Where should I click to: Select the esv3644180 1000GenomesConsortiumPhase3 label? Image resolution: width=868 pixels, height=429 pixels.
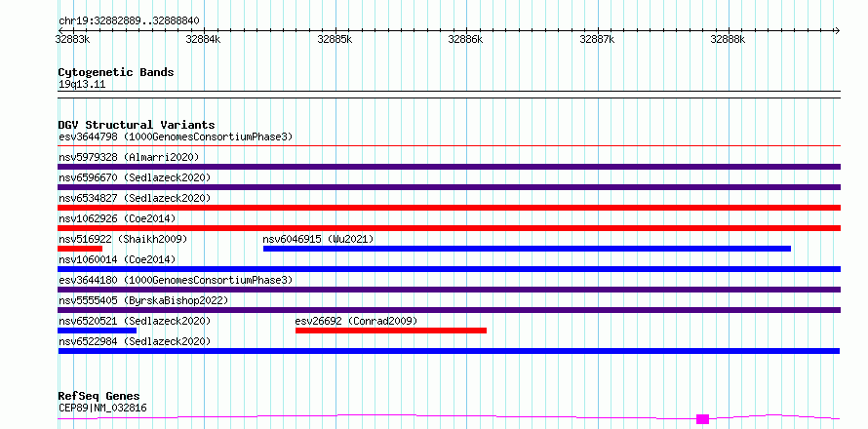[176, 280]
